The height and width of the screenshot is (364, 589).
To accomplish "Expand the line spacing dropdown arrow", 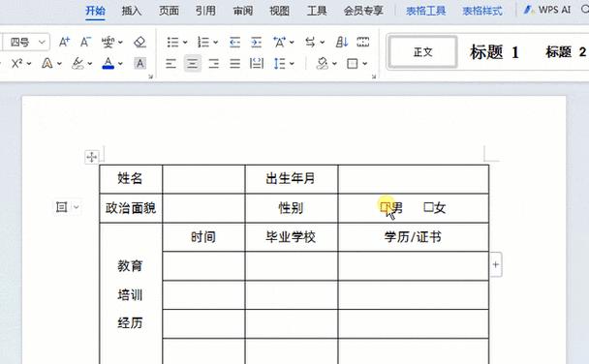I will coord(292,64).
